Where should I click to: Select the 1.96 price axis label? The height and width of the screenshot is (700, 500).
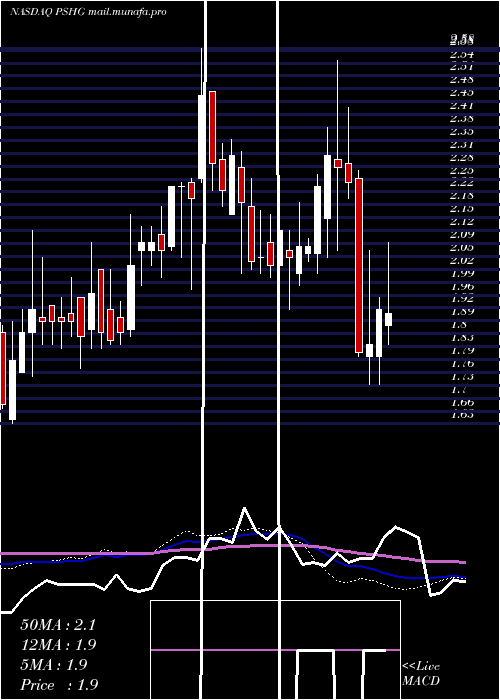coord(462,286)
